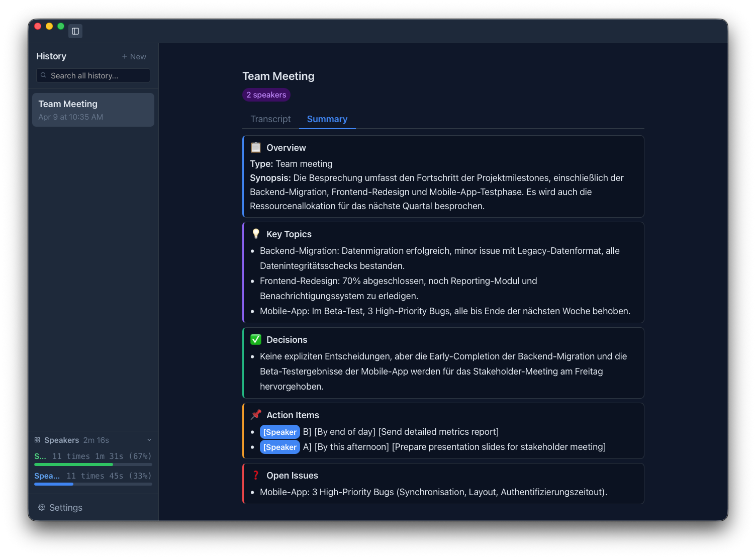Click the Settings gear icon
The height and width of the screenshot is (558, 756).
click(42, 507)
